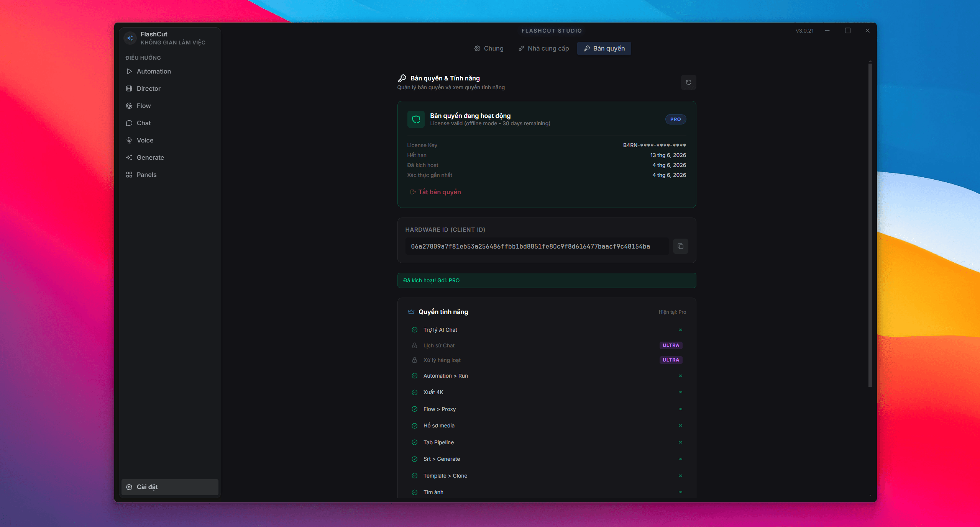Close the FlashCut Studio window
Image resolution: width=980 pixels, height=527 pixels.
[867, 31]
